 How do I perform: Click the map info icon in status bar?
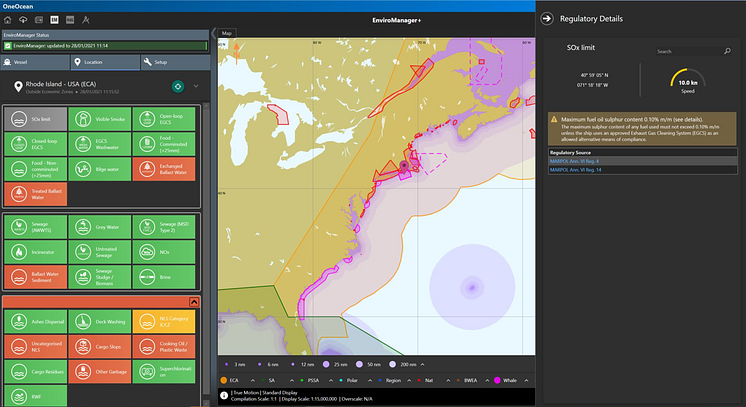[x=224, y=396]
